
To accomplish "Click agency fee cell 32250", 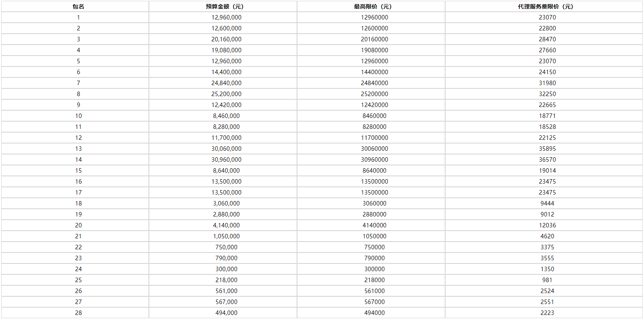I will (547, 94).
